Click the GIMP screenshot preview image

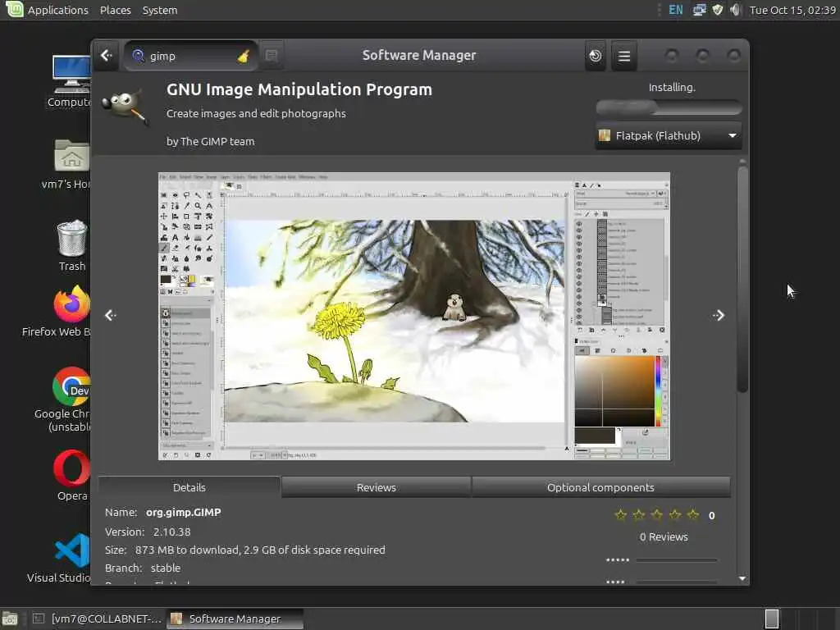414,316
